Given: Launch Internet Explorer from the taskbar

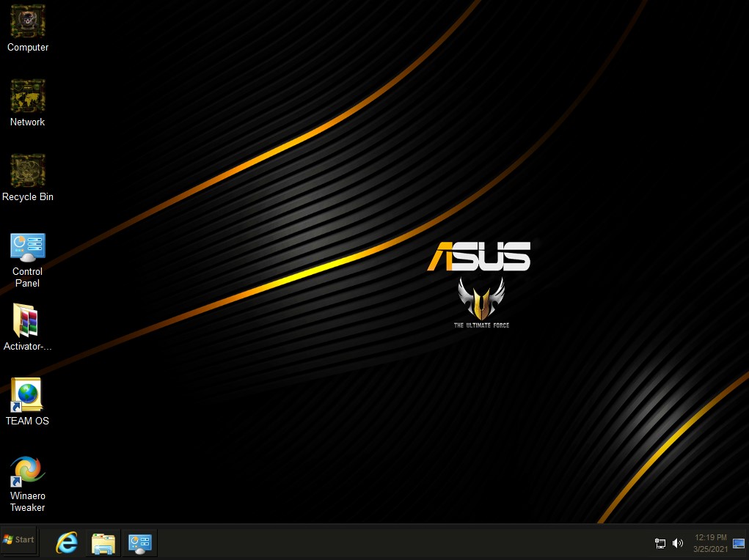Looking at the screenshot, I should coord(67,543).
